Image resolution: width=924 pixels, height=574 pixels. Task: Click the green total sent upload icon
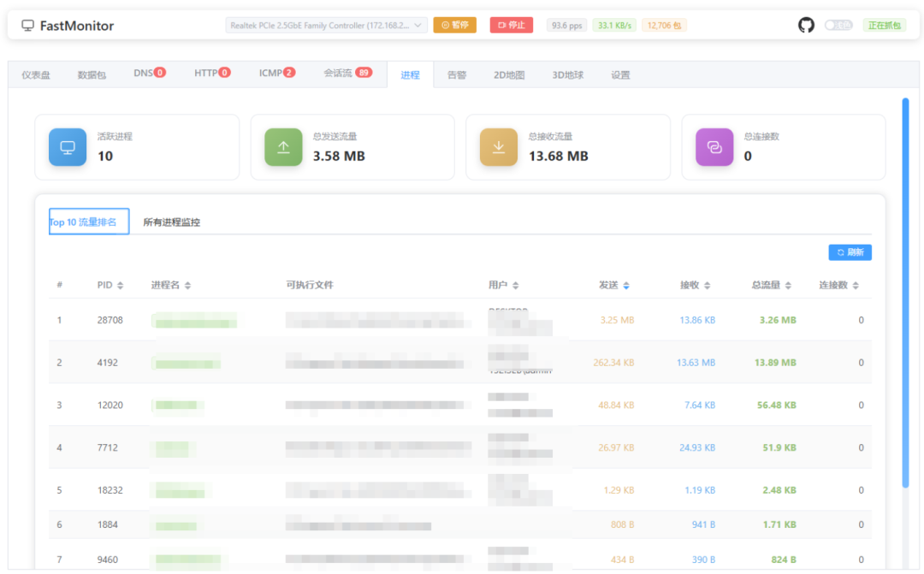tap(283, 147)
